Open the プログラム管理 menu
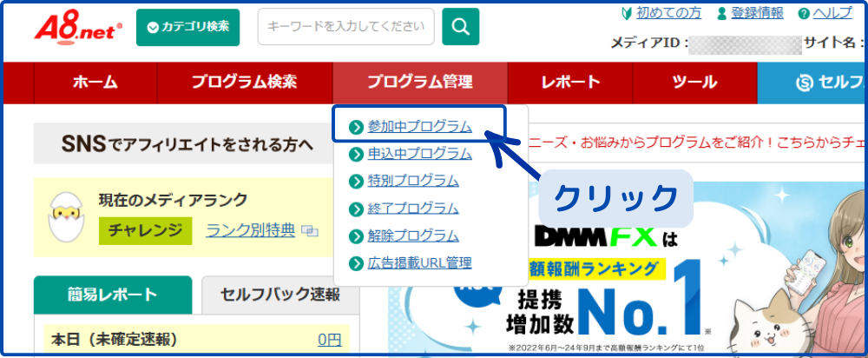This screenshot has width=868, height=358. pyautogui.click(x=419, y=83)
